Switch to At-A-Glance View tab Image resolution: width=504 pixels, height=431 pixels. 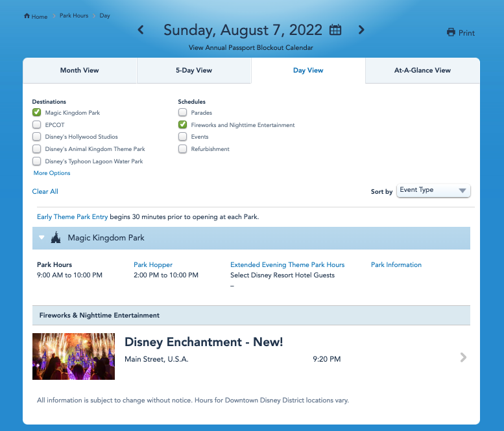[x=422, y=71]
